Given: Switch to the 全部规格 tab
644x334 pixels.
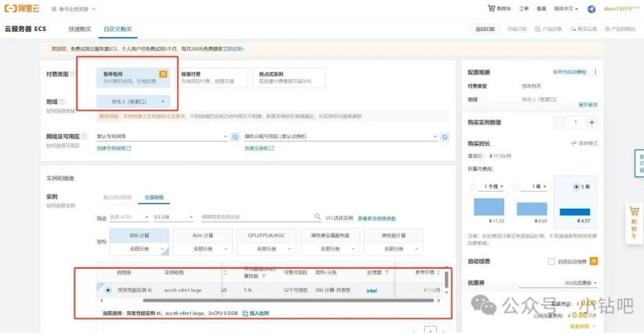Looking at the screenshot, I should click(154, 198).
